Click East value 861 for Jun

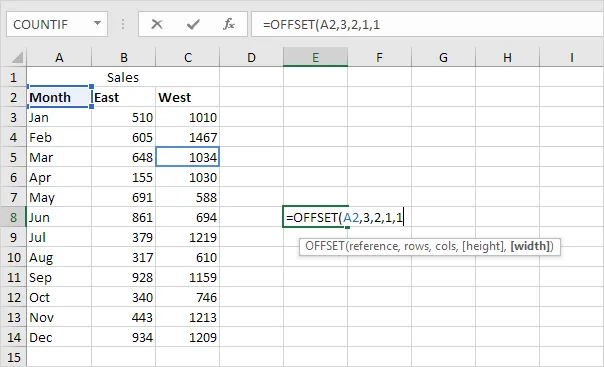(124, 217)
